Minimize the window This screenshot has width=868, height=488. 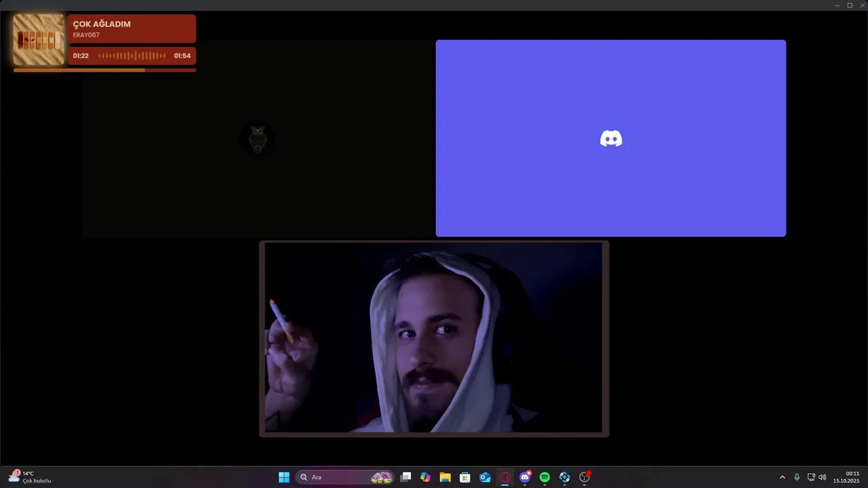click(x=837, y=5)
